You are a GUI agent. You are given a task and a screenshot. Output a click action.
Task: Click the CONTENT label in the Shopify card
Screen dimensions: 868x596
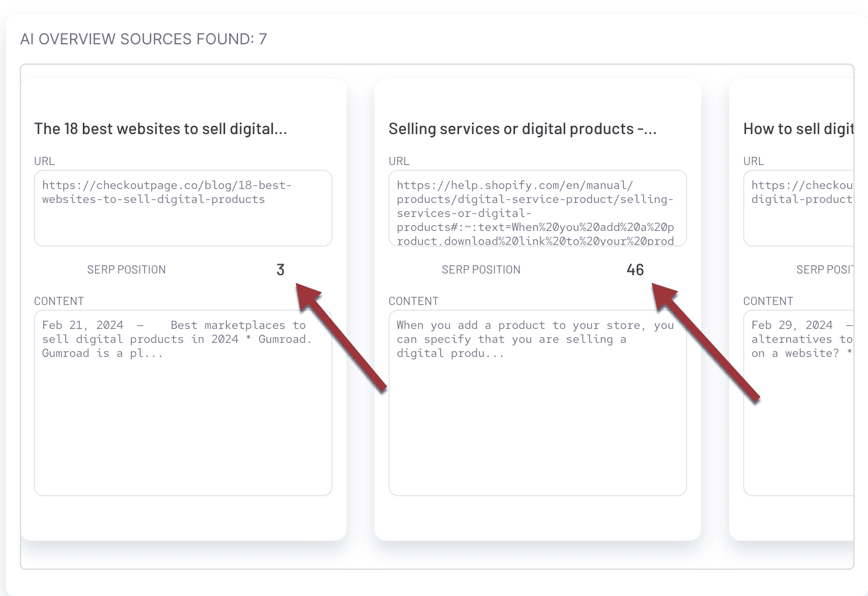[x=414, y=301]
